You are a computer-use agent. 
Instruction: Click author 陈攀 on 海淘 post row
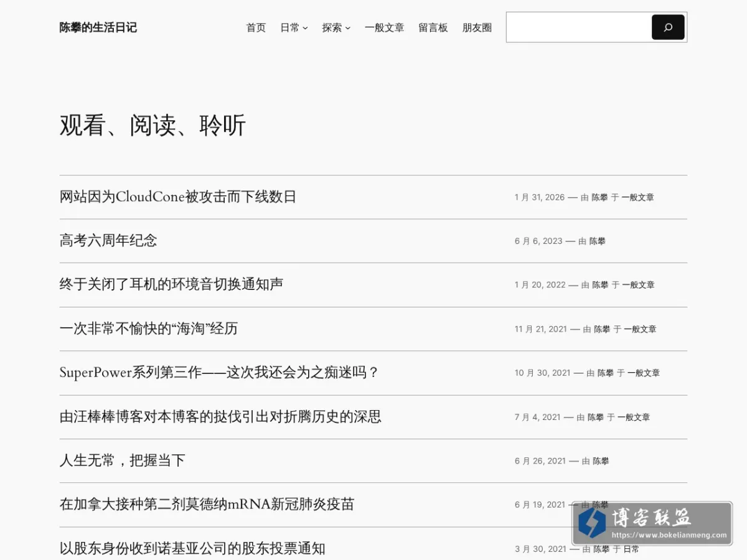pyautogui.click(x=602, y=329)
